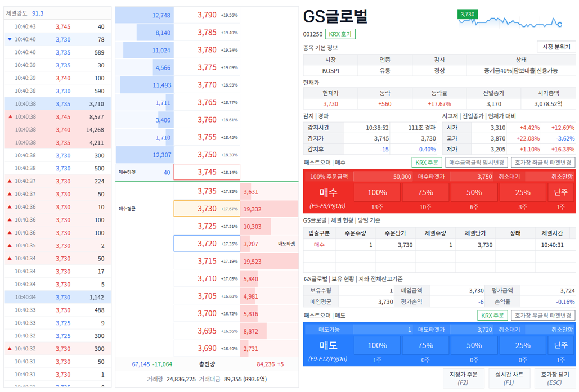579x392 pixels.
Task: Select ask price 3,785 in order book
Action: tap(207, 33)
